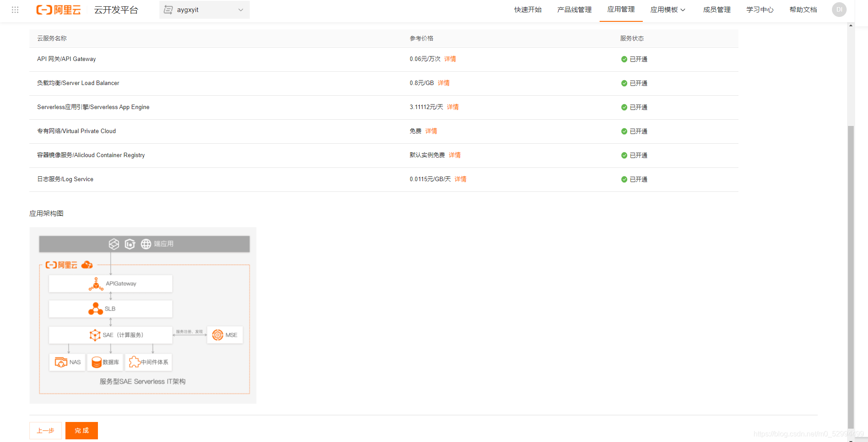
Task: Click the 应用架构图 heading
Action: point(46,213)
